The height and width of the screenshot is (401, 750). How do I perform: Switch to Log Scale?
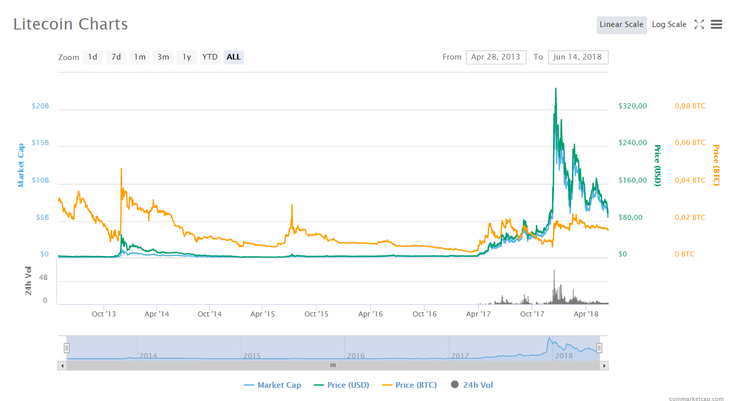click(669, 24)
